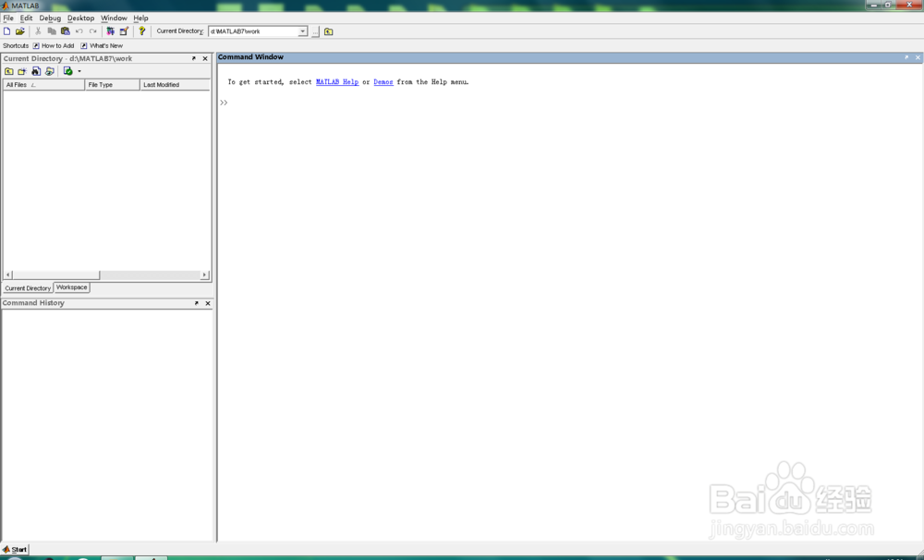The width and height of the screenshot is (924, 560).
Task: Click the Undo arrow icon
Action: pos(79,31)
